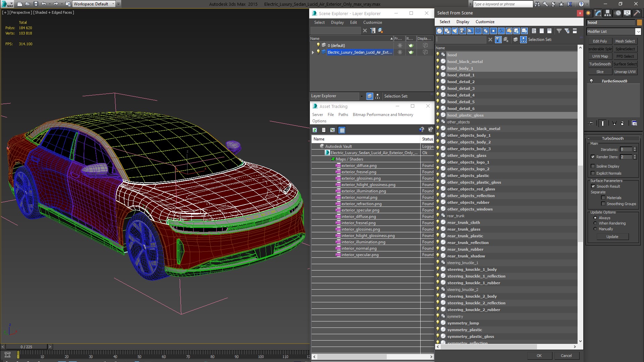Toggle Display Lights filter in Select From Scene
This screenshot has height=362, width=644.
[x=455, y=31]
